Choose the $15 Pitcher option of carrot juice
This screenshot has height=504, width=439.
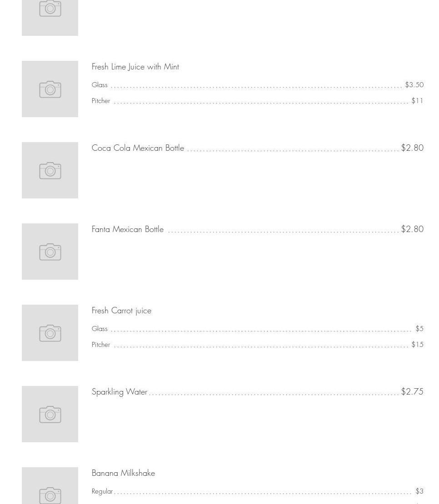[417, 345]
